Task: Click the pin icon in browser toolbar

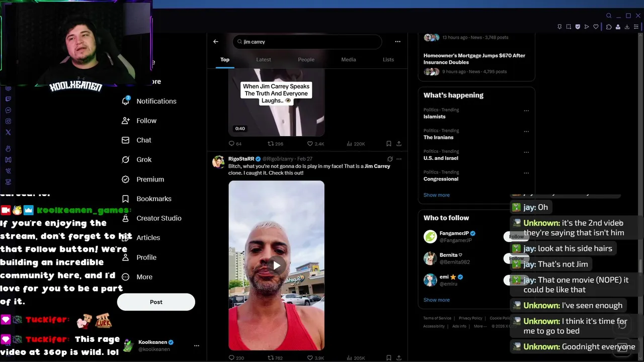Action: point(559,27)
